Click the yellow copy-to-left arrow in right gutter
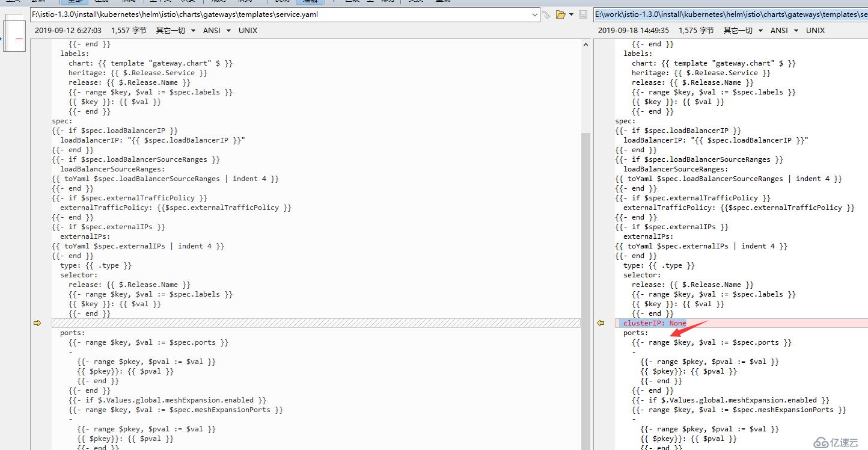This screenshot has height=450, width=868. (x=600, y=323)
